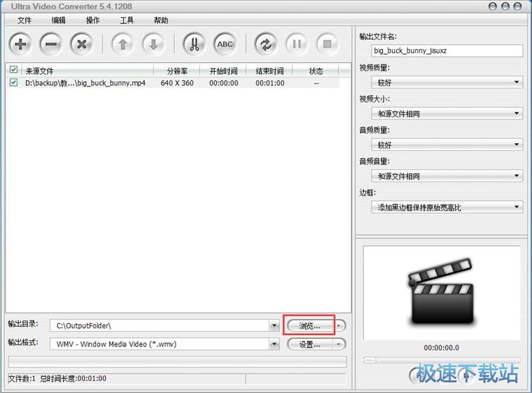Click the 00:00:00.0 preview timecode
The image size is (532, 393).
441,348
